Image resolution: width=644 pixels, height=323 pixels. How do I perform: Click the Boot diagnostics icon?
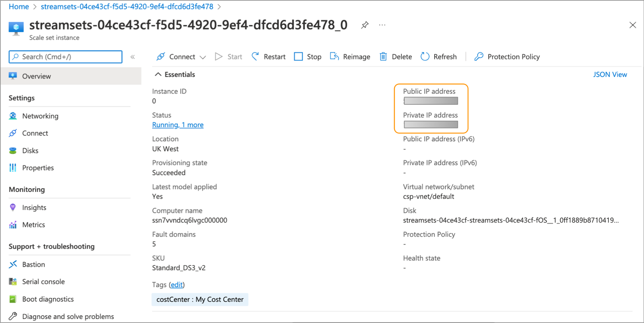[13, 299]
